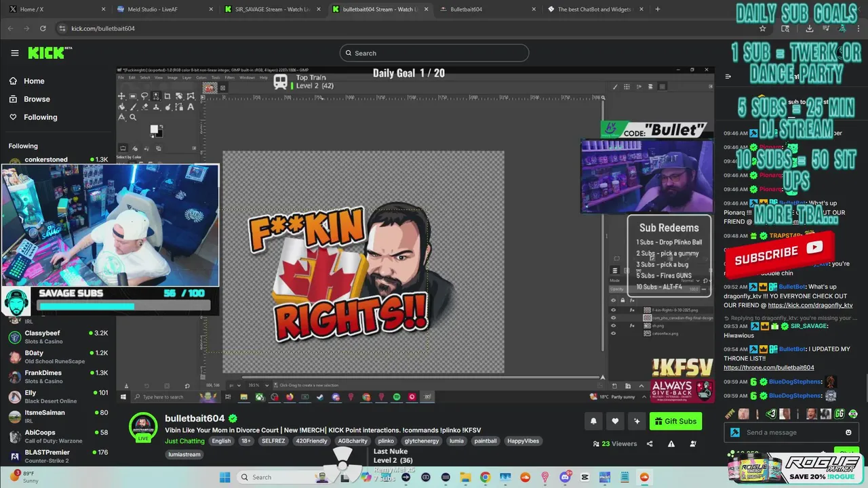The width and height of the screenshot is (868, 488).
Task: Switch to SIR_SAVAGE Stream browser tab
Action: point(273,9)
